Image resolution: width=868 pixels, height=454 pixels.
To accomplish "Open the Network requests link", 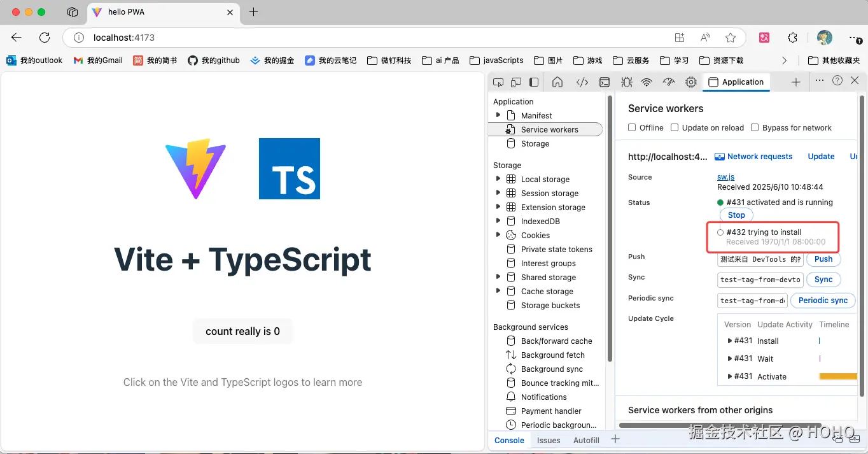I will coord(753,157).
